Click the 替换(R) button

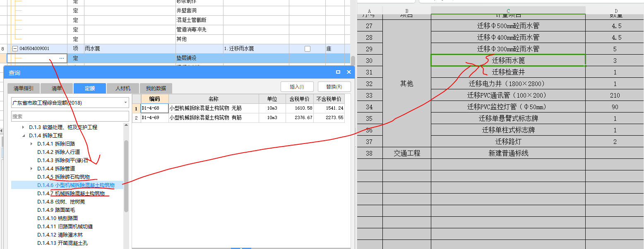pos(334,87)
